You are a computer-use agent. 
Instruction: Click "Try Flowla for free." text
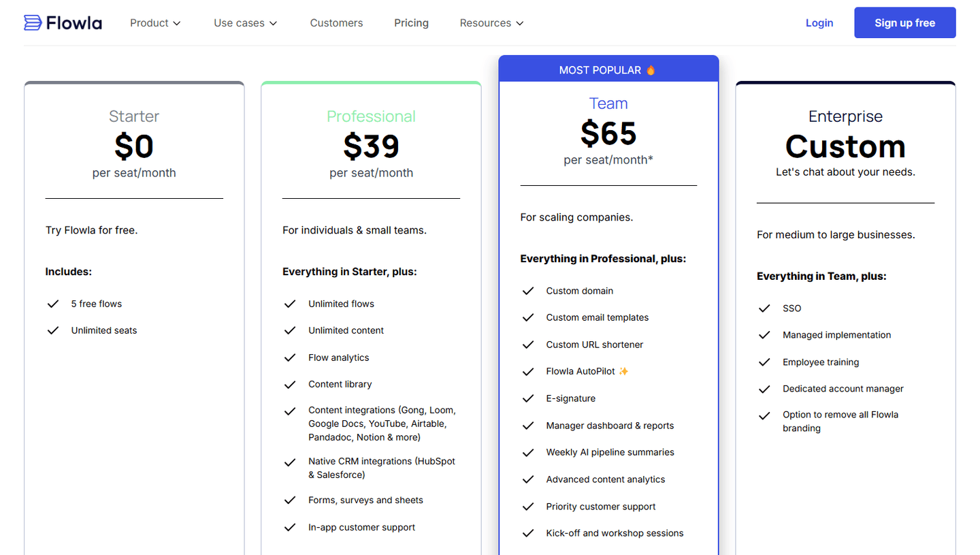pyautogui.click(x=91, y=230)
